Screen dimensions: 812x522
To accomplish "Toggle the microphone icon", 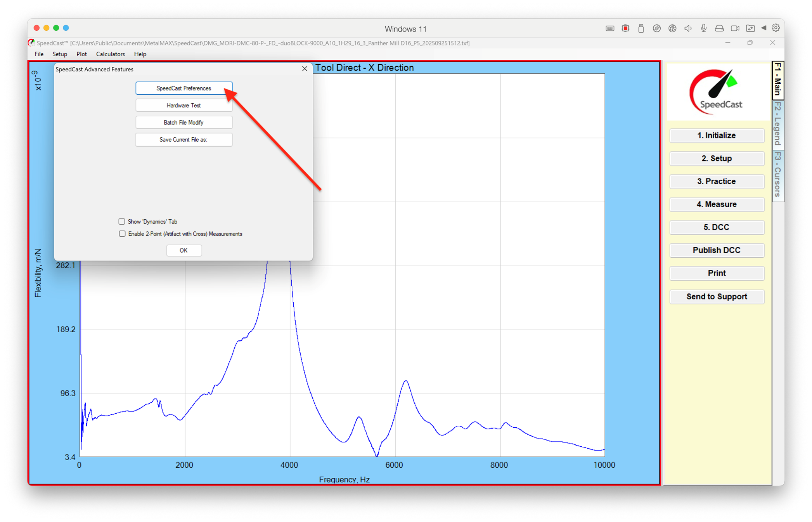I will click(x=703, y=28).
